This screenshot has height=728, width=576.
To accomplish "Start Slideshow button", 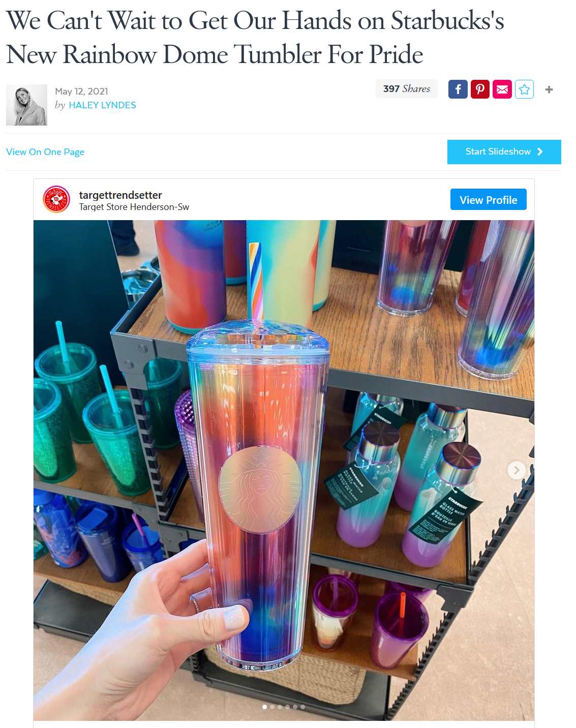I will point(504,152).
